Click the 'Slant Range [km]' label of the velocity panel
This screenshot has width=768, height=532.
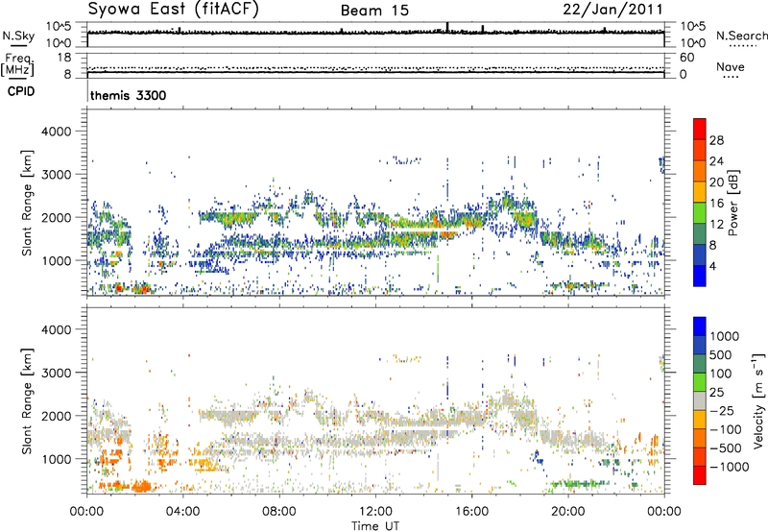[x=27, y=400]
